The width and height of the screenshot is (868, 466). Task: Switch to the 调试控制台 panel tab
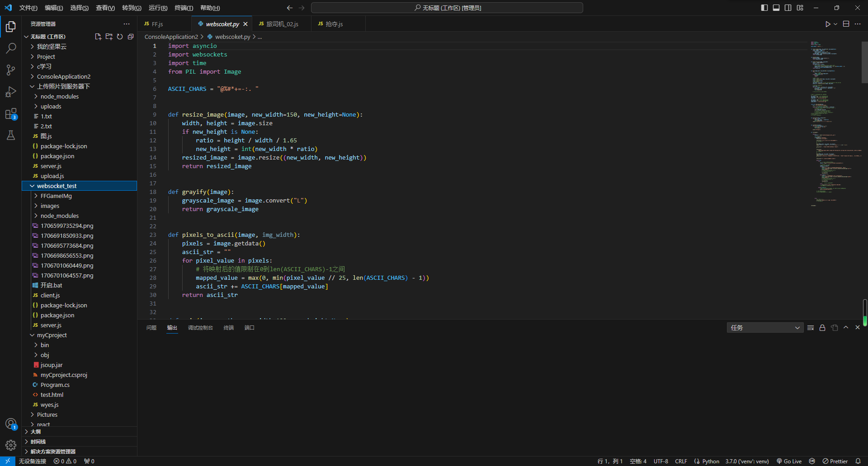(200, 328)
